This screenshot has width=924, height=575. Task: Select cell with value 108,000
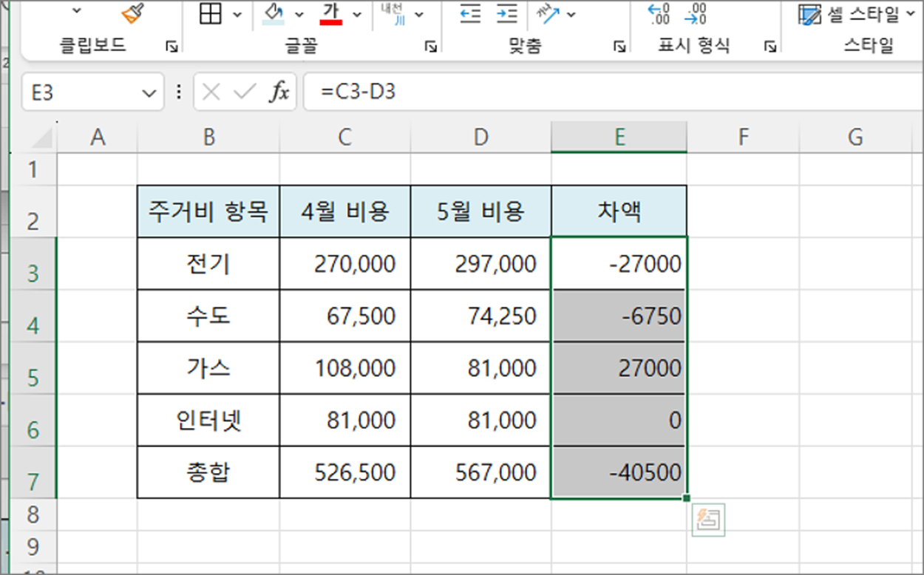tap(345, 368)
